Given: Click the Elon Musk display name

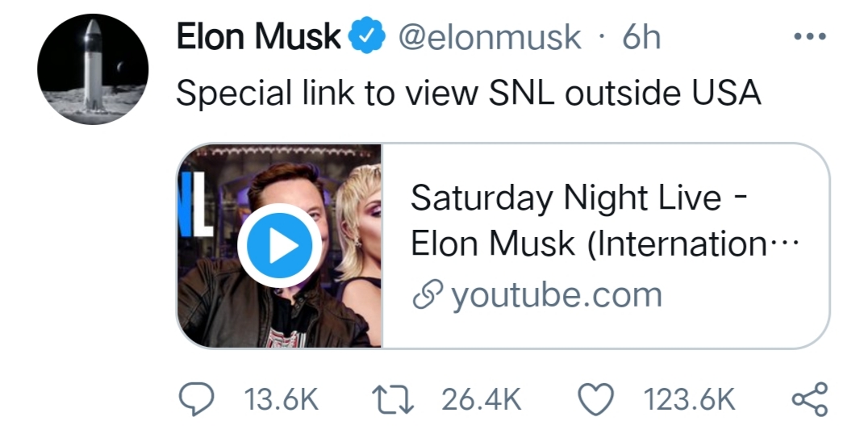Looking at the screenshot, I should 258,37.
